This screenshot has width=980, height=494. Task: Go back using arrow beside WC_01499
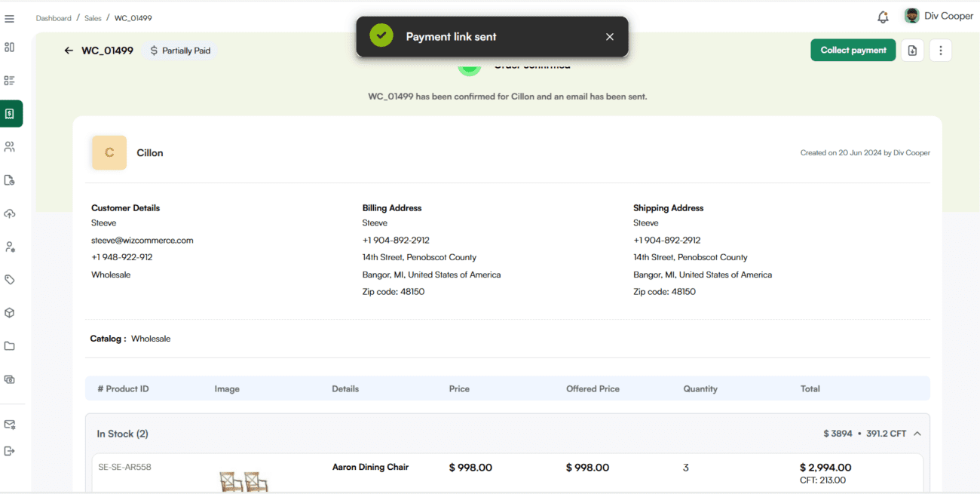tap(69, 51)
